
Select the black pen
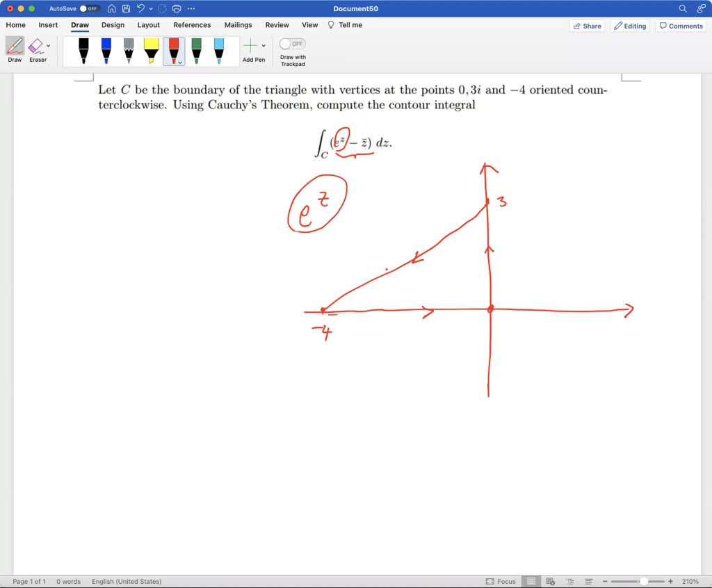pyautogui.click(x=83, y=50)
